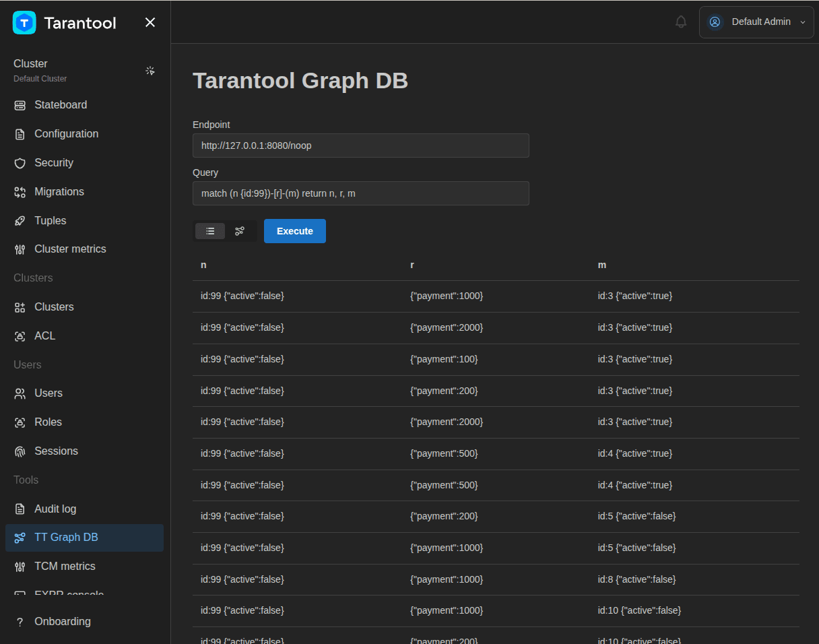Click the Migrations icon in sidebar
The height and width of the screenshot is (644, 819).
tap(20, 192)
